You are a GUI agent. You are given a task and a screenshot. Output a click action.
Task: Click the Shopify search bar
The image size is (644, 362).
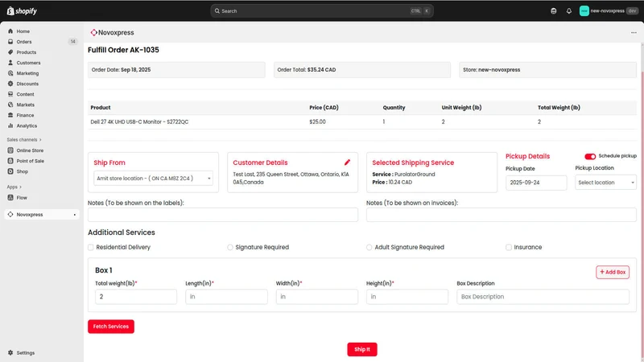coord(322,11)
